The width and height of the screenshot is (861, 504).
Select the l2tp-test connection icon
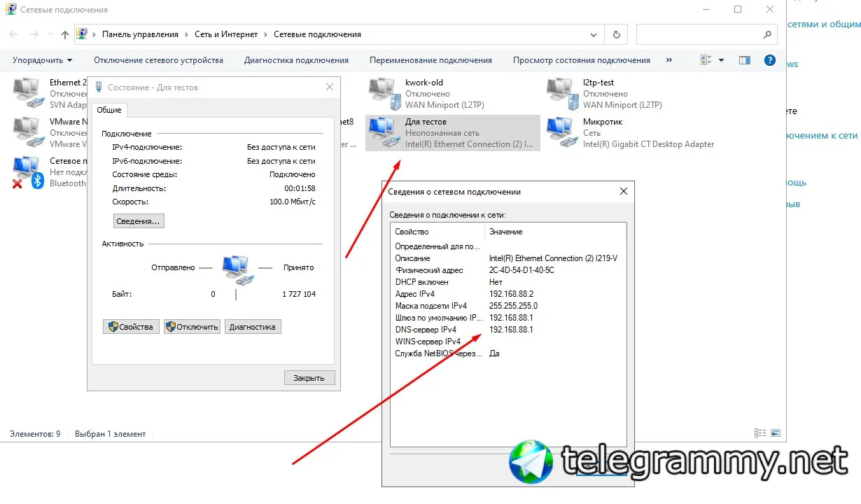click(562, 93)
